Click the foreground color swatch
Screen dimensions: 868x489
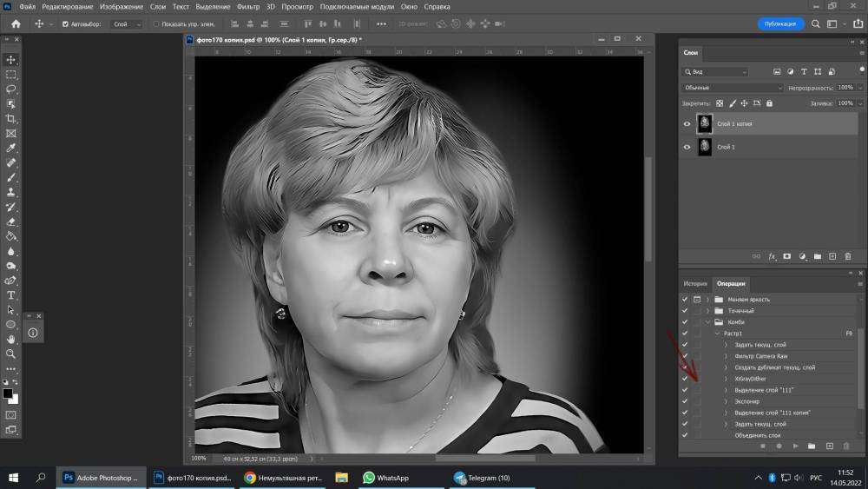8,393
